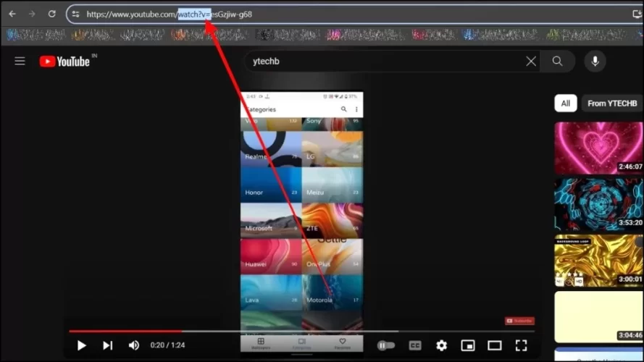Image resolution: width=644 pixels, height=362 pixels.
Task: Click the video frame showing wallpaper categories
Action: point(302,222)
